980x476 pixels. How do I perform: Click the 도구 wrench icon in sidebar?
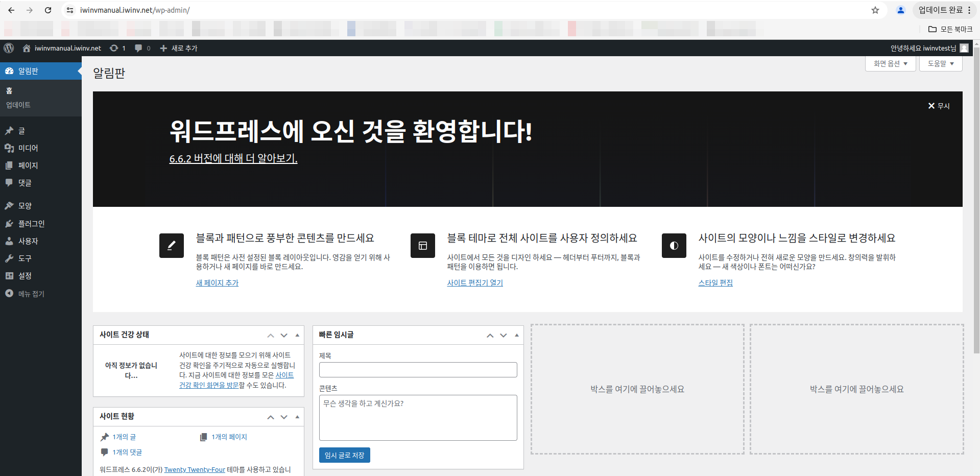[9, 258]
